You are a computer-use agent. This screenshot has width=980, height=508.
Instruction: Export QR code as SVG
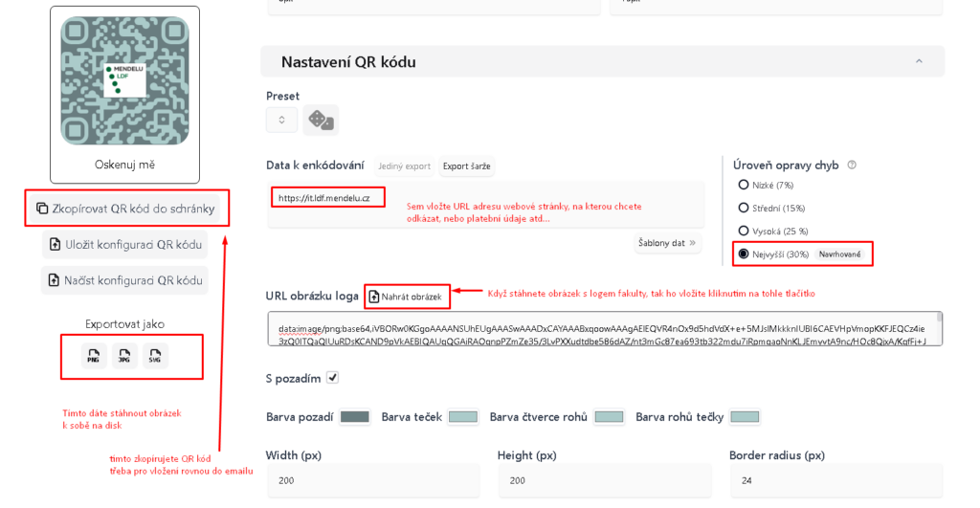pyautogui.click(x=155, y=356)
